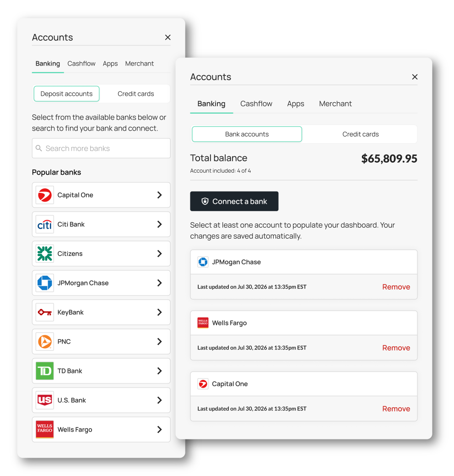
Task: Focus the Search more banks field
Action: [101, 148]
